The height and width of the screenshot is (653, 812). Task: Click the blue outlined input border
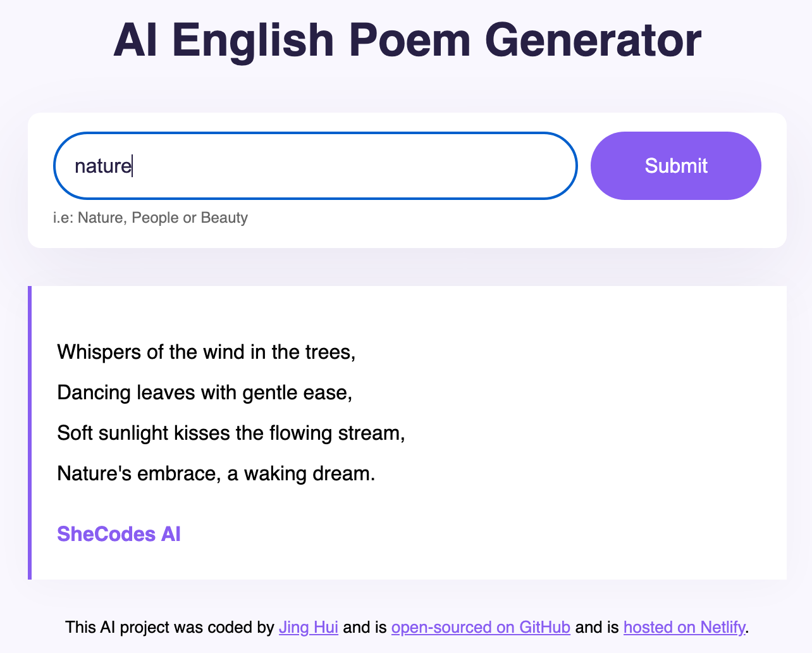pos(315,133)
